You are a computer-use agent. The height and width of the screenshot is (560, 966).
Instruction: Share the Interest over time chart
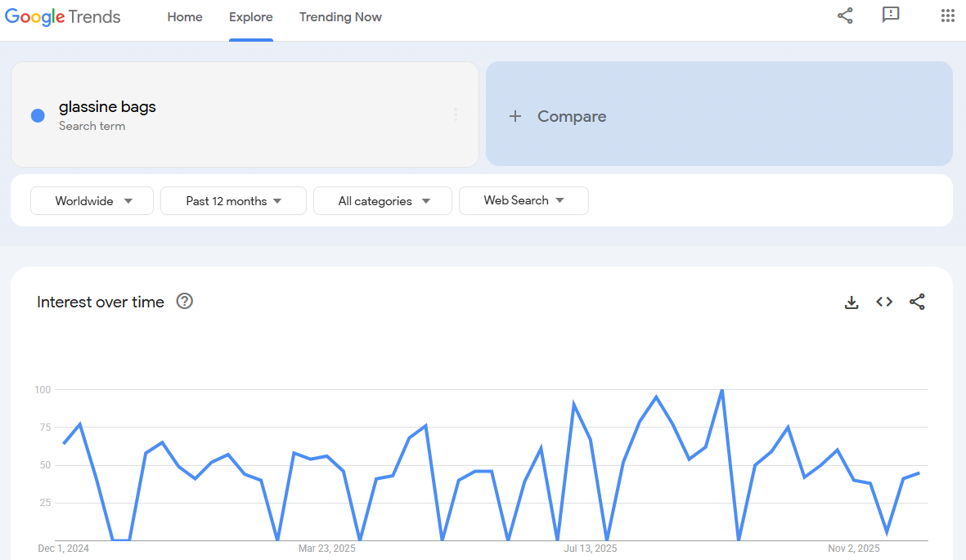click(x=917, y=302)
